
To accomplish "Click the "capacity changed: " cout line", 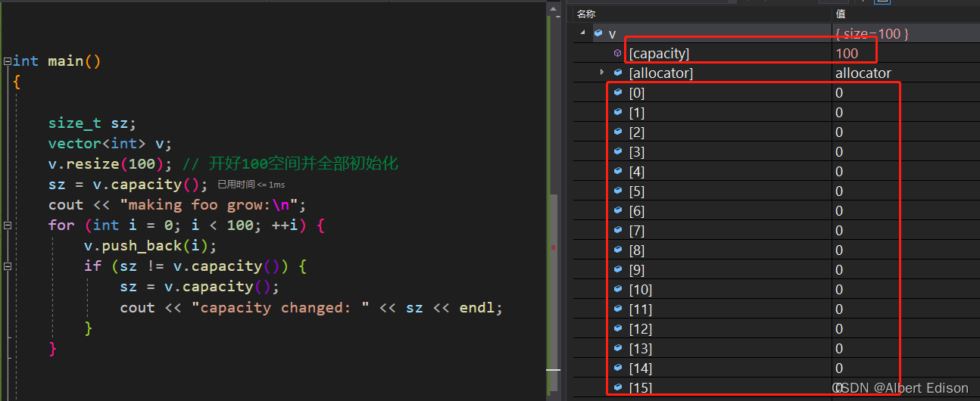I will tap(311, 307).
